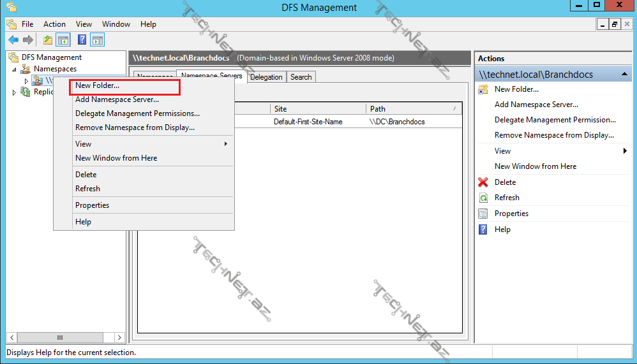
Task: Click the Back arrow toolbar icon
Action: [x=13, y=40]
